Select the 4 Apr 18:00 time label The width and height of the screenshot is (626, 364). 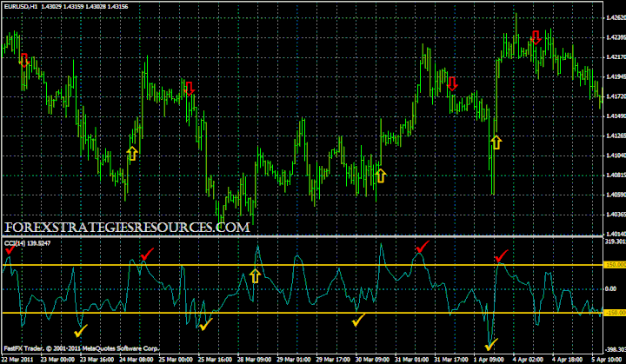click(568, 359)
